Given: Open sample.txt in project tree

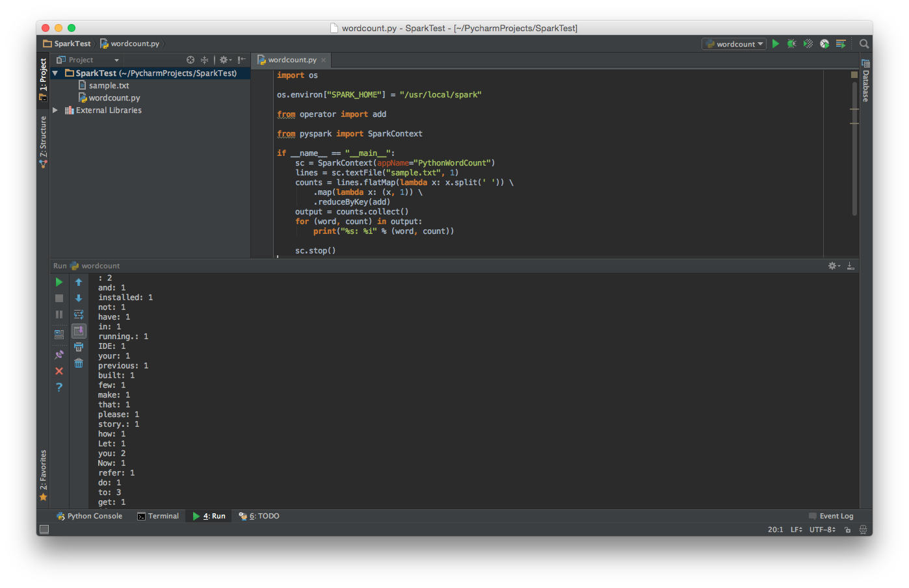Looking at the screenshot, I should pos(109,86).
